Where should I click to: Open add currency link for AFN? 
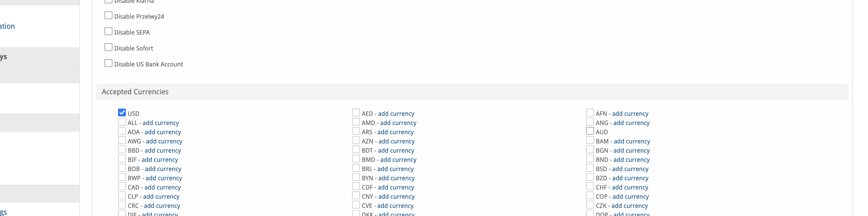coord(630,114)
